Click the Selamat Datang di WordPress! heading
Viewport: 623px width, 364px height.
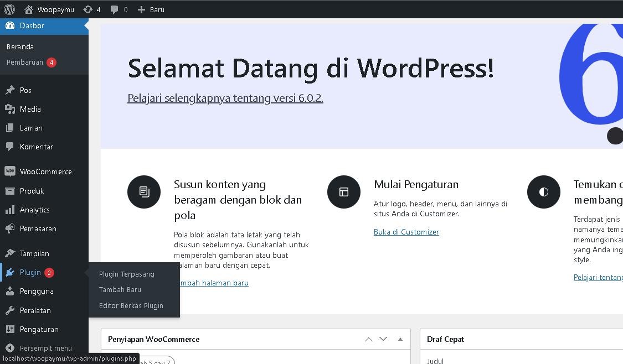tap(311, 68)
